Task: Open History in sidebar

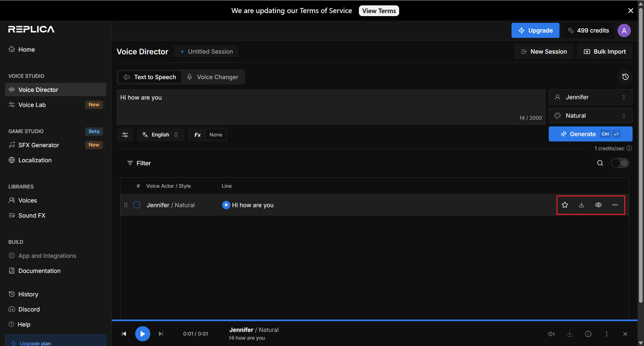Action: (56, 294)
